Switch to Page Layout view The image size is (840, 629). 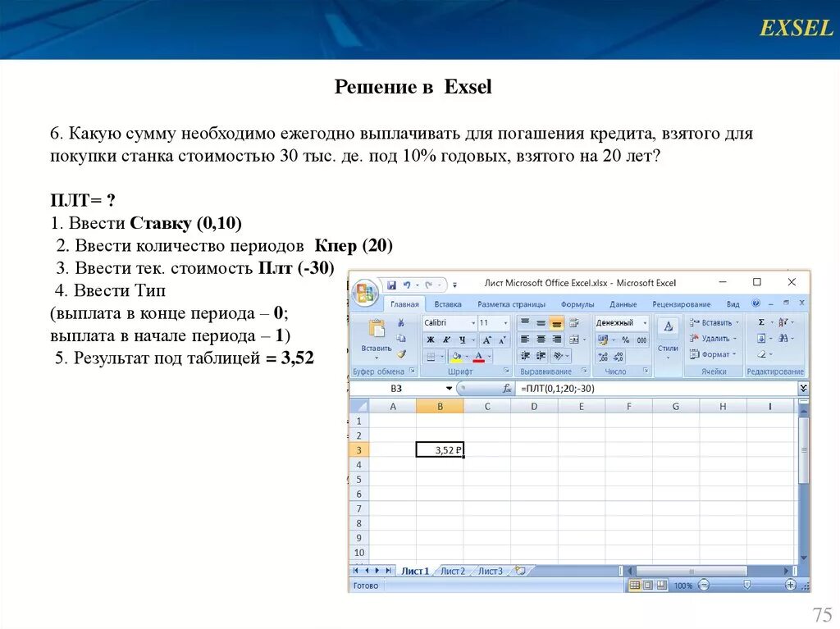coord(648,585)
